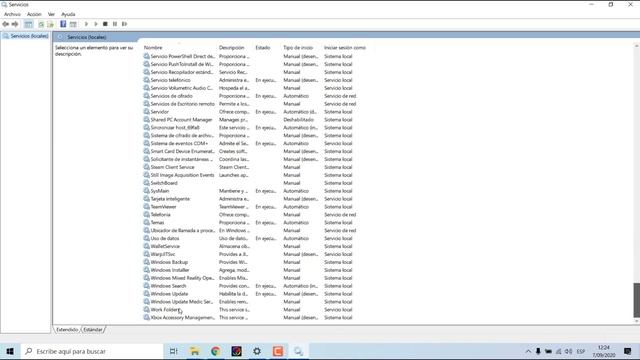
Task: Sort by Iniciar sesión como column header
Action: click(345, 48)
